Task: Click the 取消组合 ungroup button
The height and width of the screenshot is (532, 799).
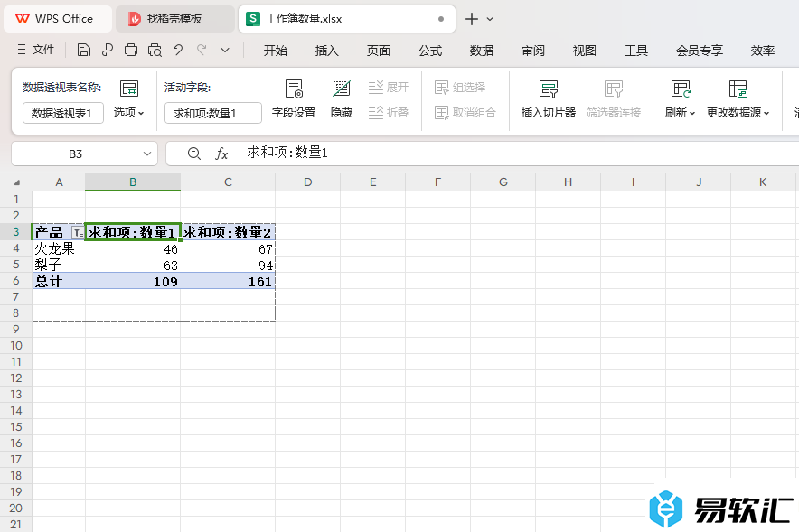Action: click(x=465, y=112)
